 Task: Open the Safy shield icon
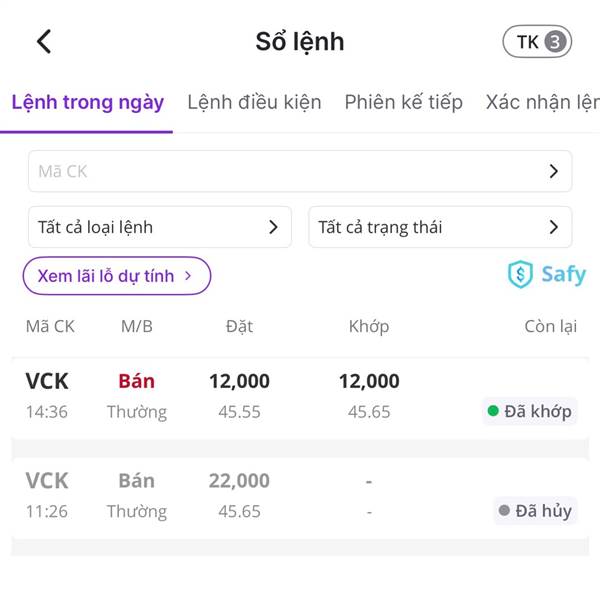click(521, 274)
